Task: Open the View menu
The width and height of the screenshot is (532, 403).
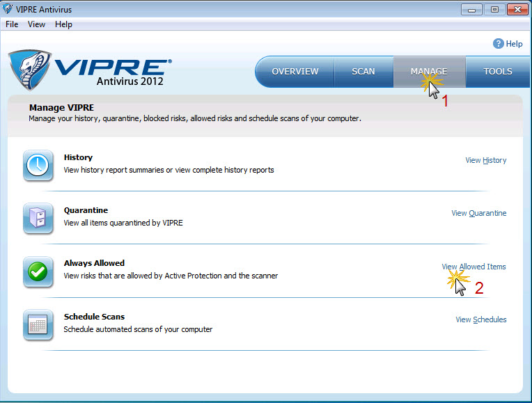Action: point(36,24)
